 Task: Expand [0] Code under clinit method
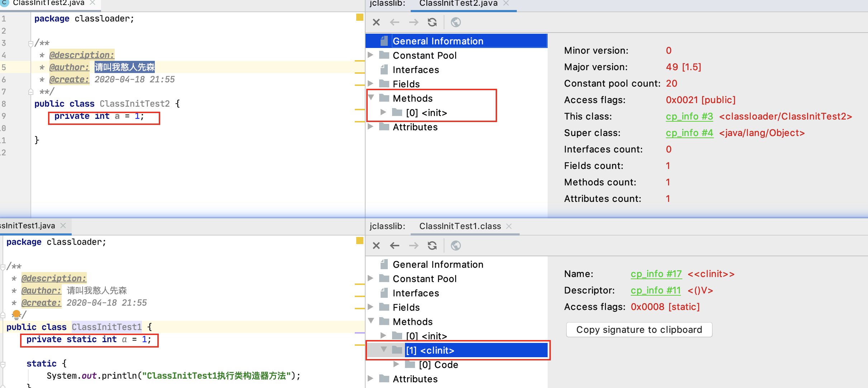[396, 364]
